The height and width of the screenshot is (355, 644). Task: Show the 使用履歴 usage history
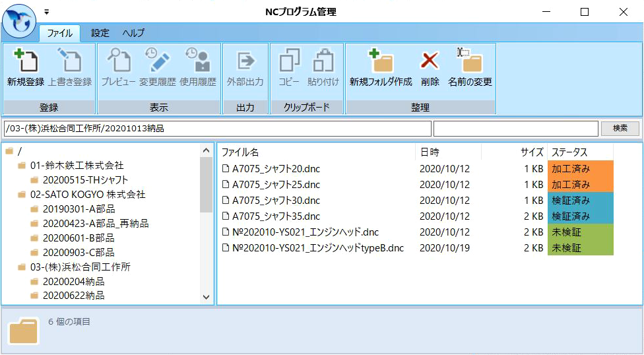(198, 68)
